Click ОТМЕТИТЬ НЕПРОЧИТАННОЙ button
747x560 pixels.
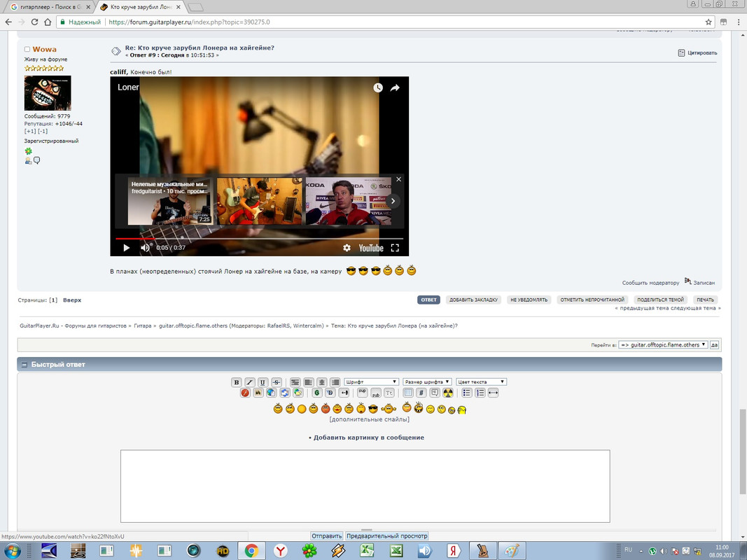coord(592,300)
